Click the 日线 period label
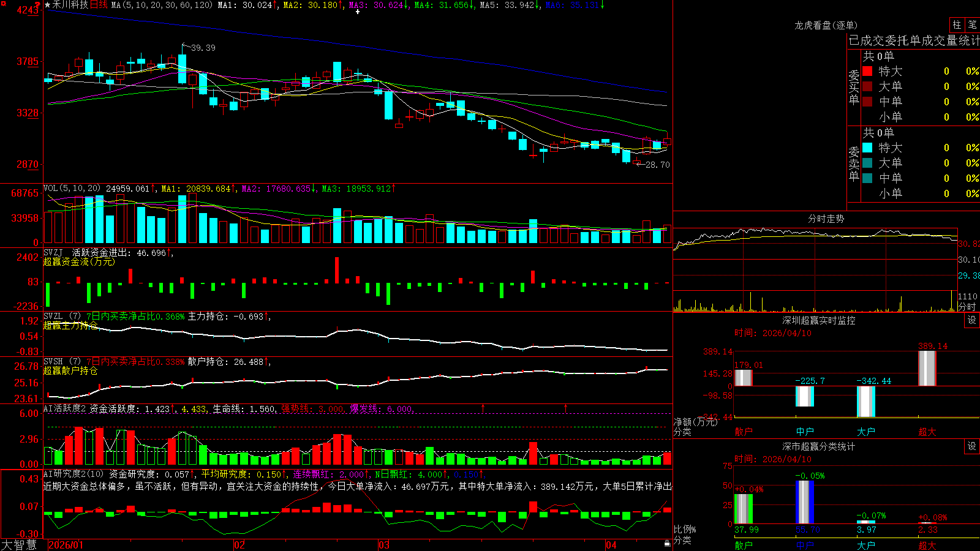 99,5
